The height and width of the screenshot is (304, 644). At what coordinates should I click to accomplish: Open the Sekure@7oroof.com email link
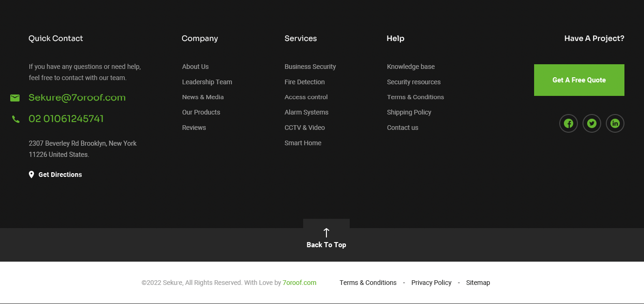tap(77, 98)
